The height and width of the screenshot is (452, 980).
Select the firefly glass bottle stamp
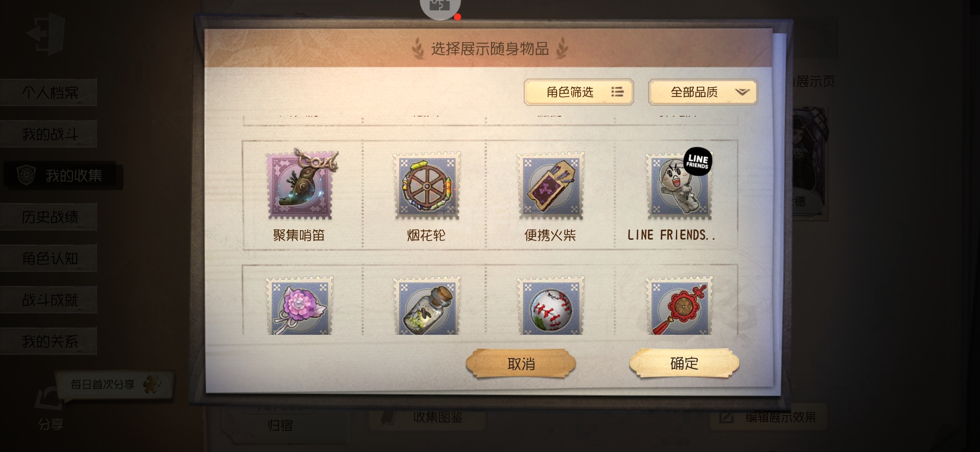[x=427, y=305]
